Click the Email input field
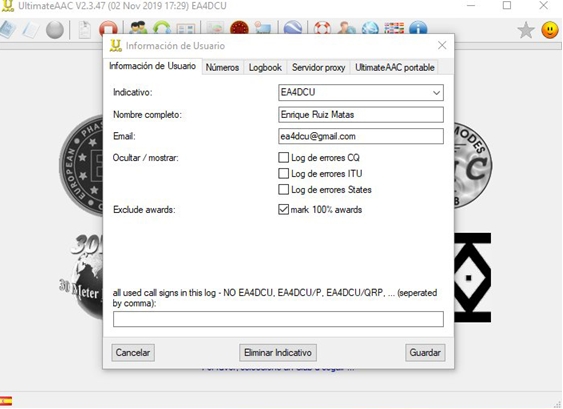Screen dimensions: 563x409 coord(361,136)
